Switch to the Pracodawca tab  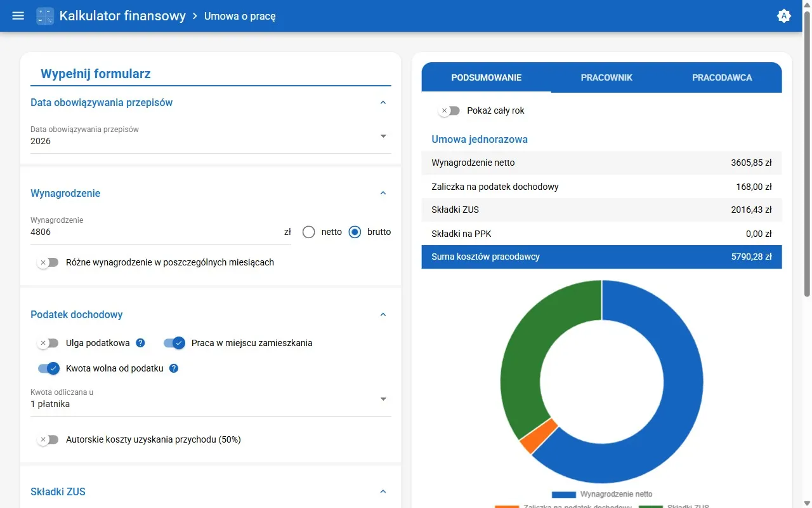pos(722,77)
